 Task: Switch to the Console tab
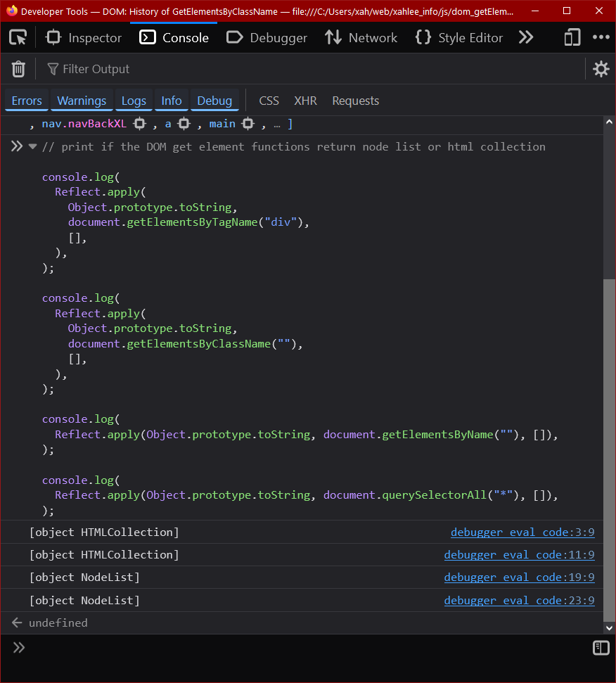click(174, 38)
